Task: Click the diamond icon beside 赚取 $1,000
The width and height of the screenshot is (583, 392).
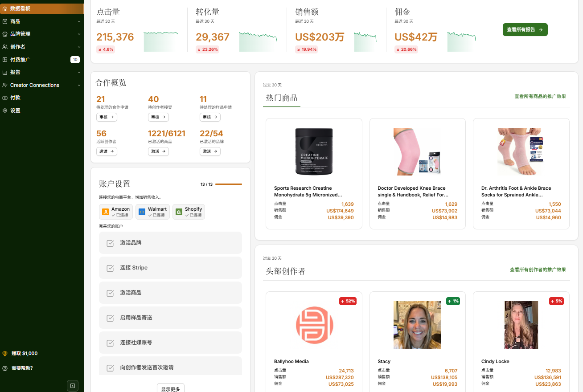Action: pos(5,354)
